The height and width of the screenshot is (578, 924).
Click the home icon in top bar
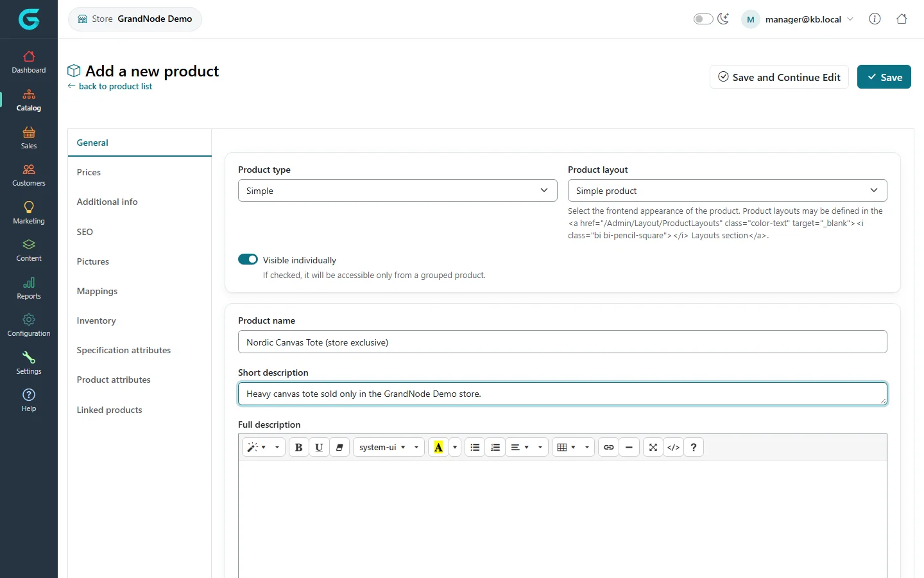point(902,19)
